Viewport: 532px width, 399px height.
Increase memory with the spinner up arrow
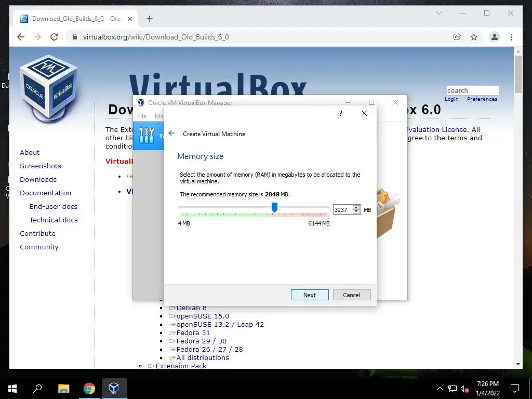point(356,207)
